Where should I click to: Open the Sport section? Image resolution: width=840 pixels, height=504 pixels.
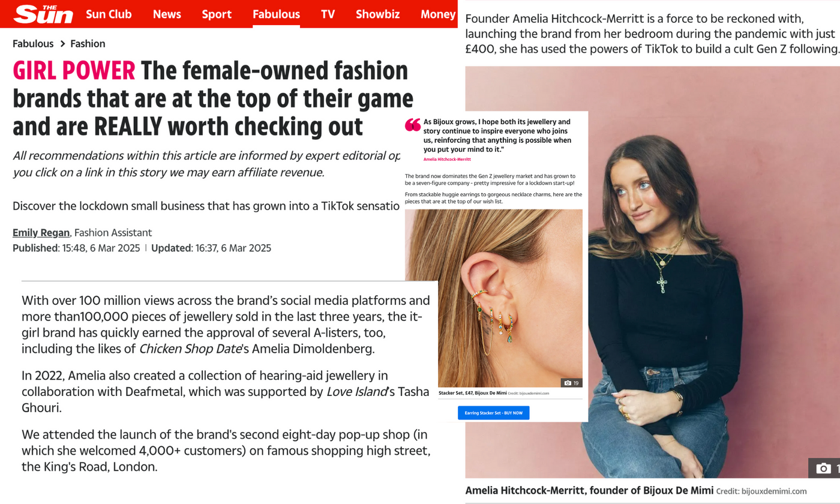217,14
